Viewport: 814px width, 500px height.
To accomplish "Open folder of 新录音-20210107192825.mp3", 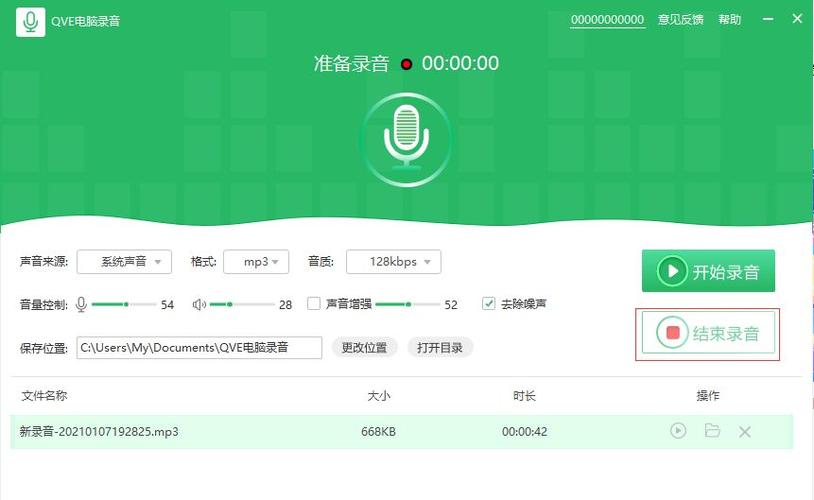I will pos(712,430).
